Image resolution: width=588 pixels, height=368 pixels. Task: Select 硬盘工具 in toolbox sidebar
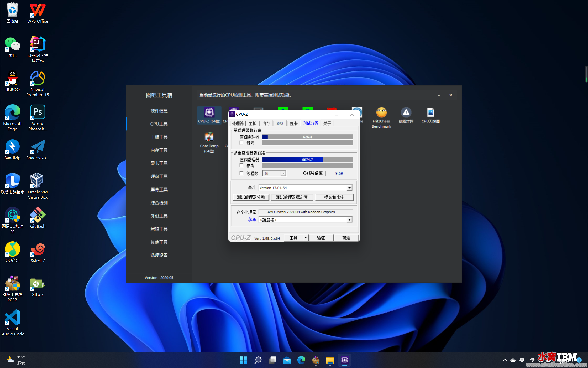point(159,176)
